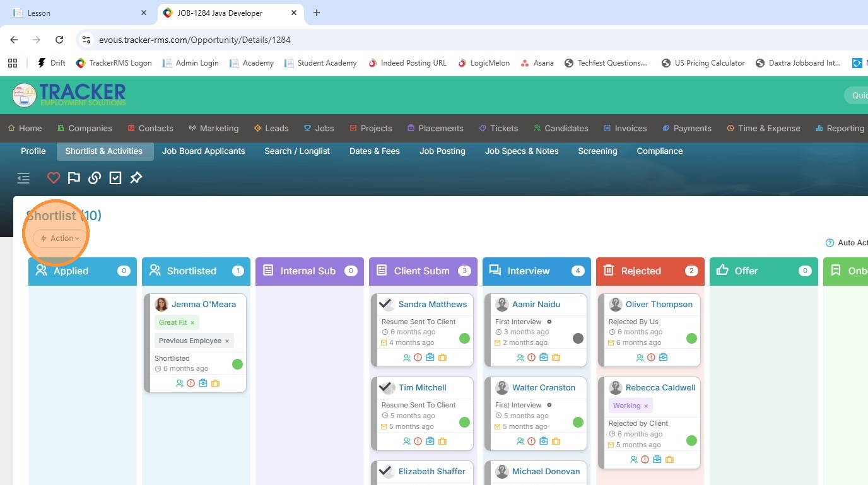Open the Companies menu in the main navigation
Image resolution: width=868 pixels, height=485 pixels.
coord(85,128)
